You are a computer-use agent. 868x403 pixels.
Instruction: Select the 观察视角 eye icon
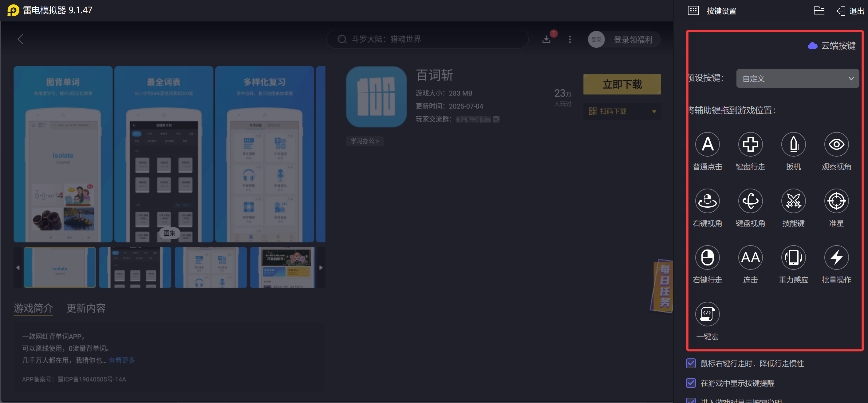(836, 144)
